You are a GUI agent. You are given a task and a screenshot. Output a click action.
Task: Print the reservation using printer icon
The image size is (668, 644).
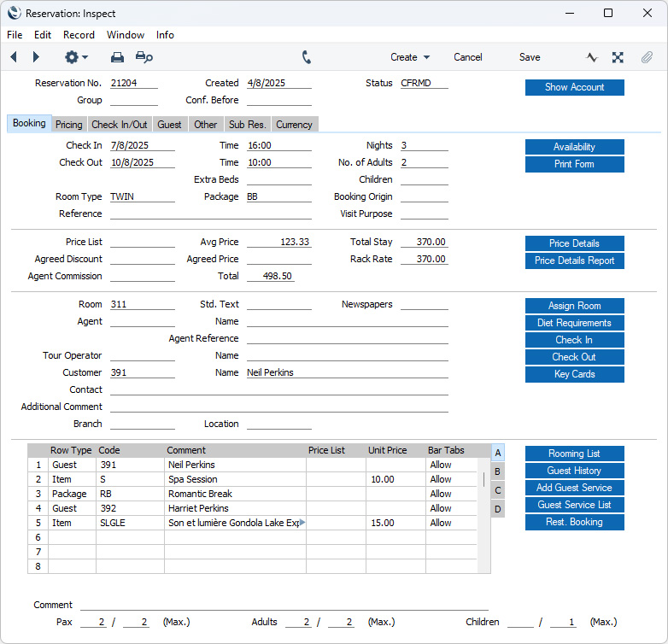[x=117, y=57]
